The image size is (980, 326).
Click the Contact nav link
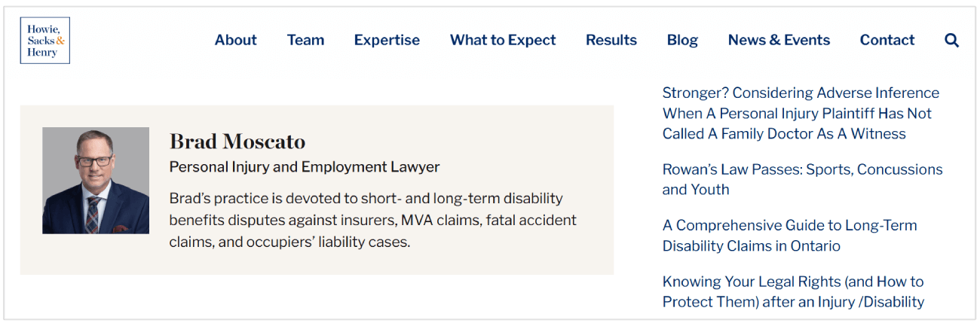[887, 41]
